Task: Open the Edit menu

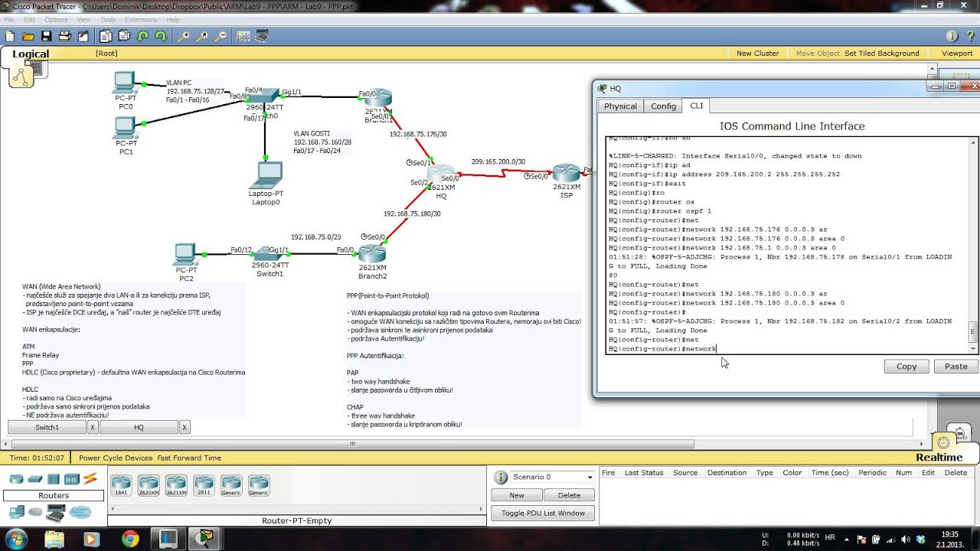Action: (x=29, y=20)
